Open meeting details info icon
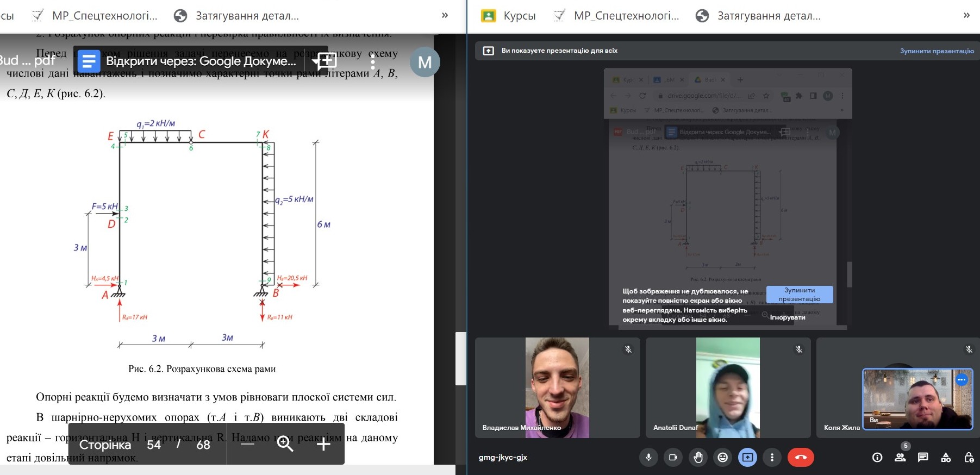This screenshot has height=475, width=980. [877, 458]
